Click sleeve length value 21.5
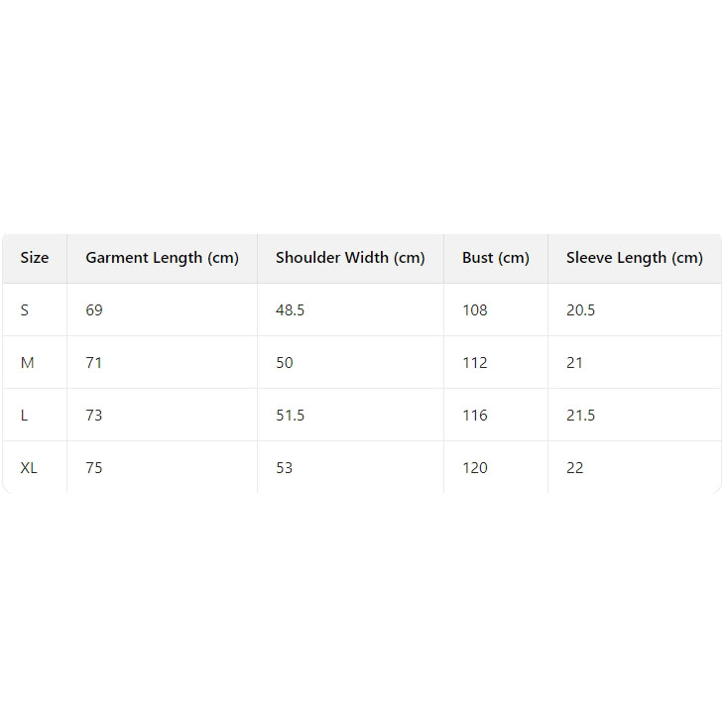The height and width of the screenshot is (728, 728). coord(580,416)
